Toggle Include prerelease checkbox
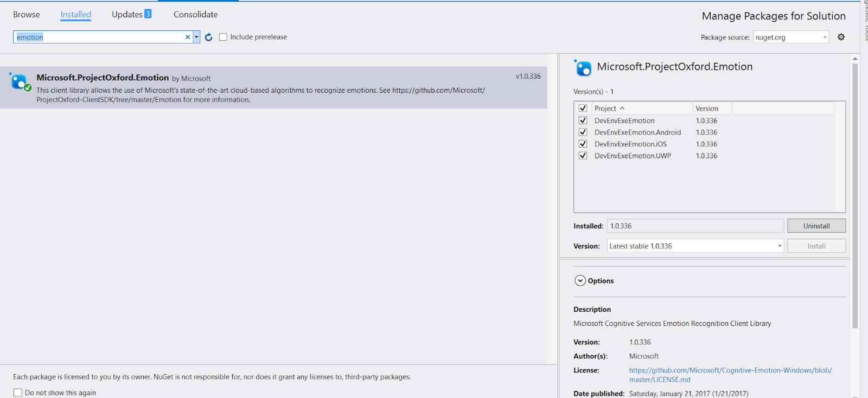This screenshot has height=398, width=868. [223, 37]
